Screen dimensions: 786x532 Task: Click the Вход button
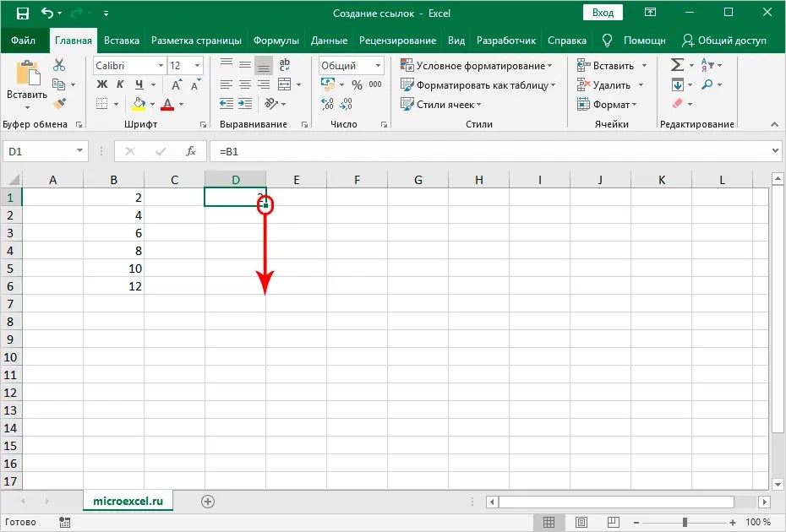[603, 12]
